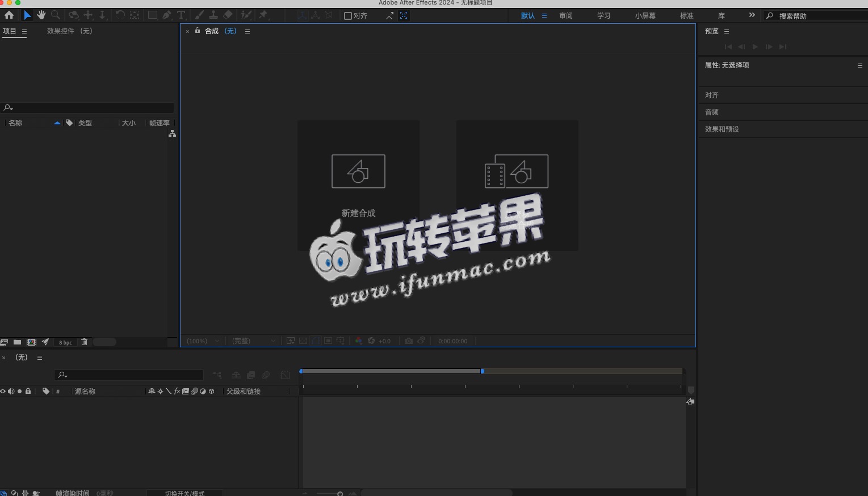868x496 pixels.
Task: Select the Pan camera tool
Action: pos(88,15)
